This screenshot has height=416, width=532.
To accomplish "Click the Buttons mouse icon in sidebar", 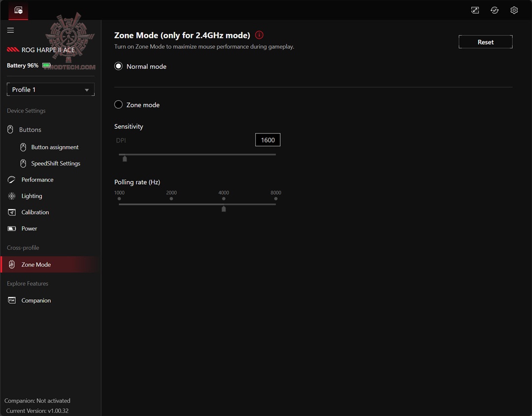I will [10, 129].
